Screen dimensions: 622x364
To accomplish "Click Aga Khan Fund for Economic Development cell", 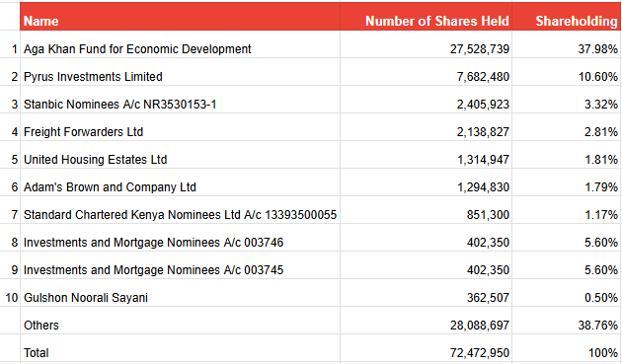I will pyautogui.click(x=180, y=44).
